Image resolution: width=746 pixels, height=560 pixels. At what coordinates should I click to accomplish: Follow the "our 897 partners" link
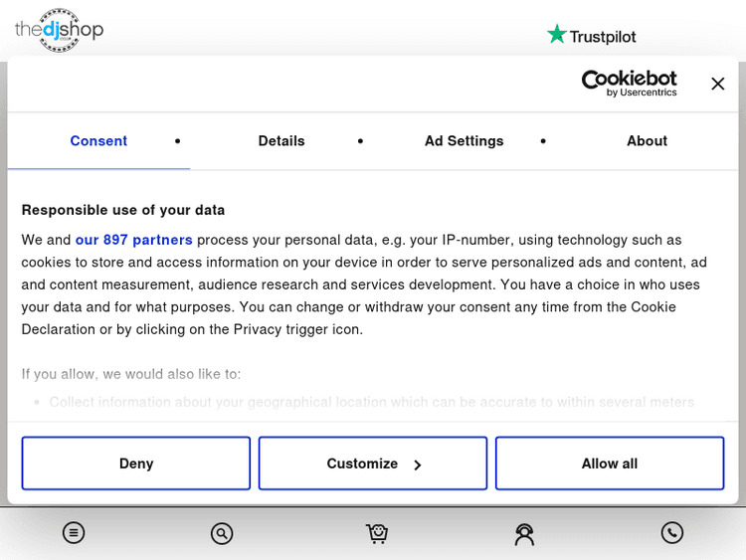click(133, 240)
